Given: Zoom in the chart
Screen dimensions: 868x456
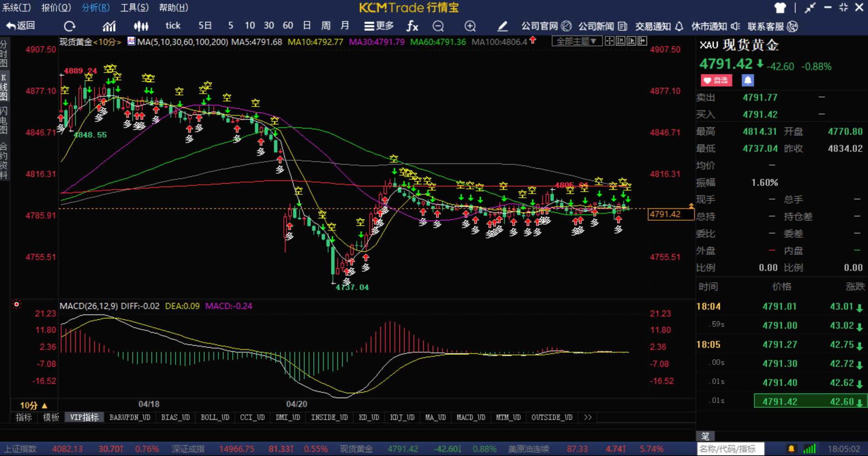Looking at the screenshot, I should (x=470, y=26).
